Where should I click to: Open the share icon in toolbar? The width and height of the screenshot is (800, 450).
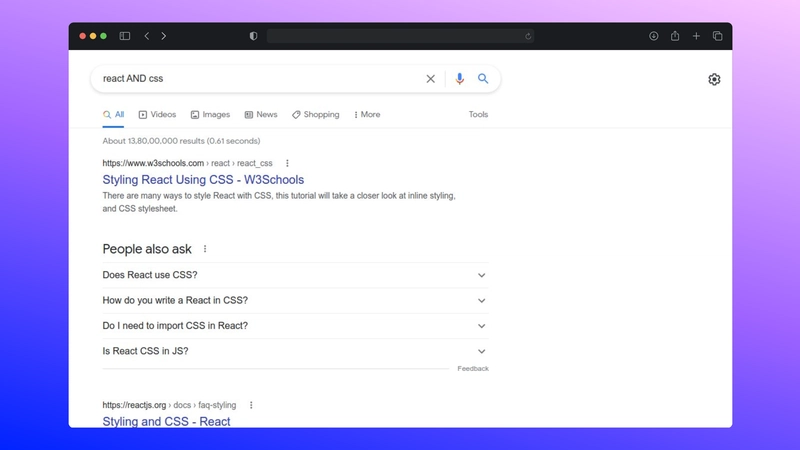(675, 36)
